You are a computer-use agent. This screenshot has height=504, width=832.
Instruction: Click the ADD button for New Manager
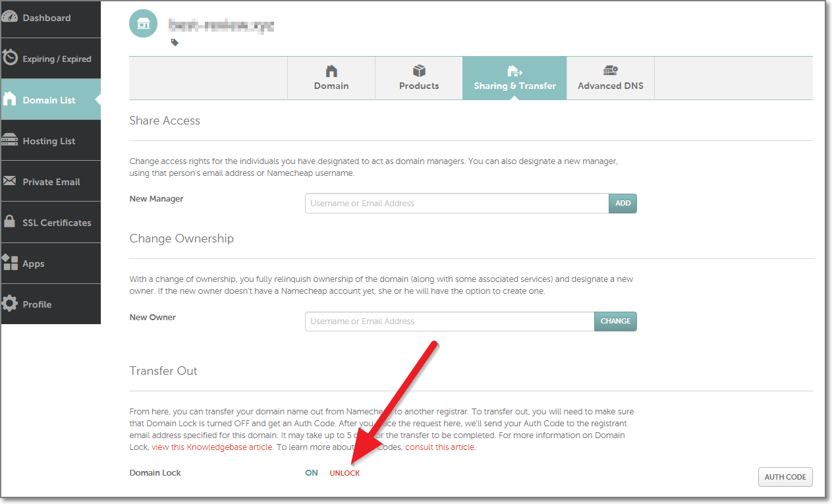pos(623,203)
